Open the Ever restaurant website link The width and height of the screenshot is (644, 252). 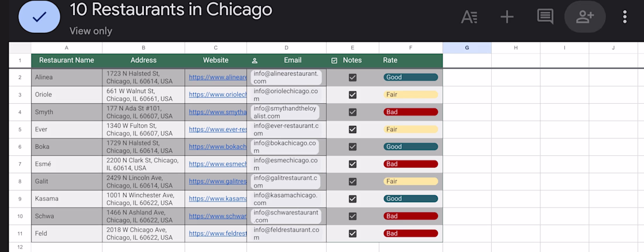218,129
